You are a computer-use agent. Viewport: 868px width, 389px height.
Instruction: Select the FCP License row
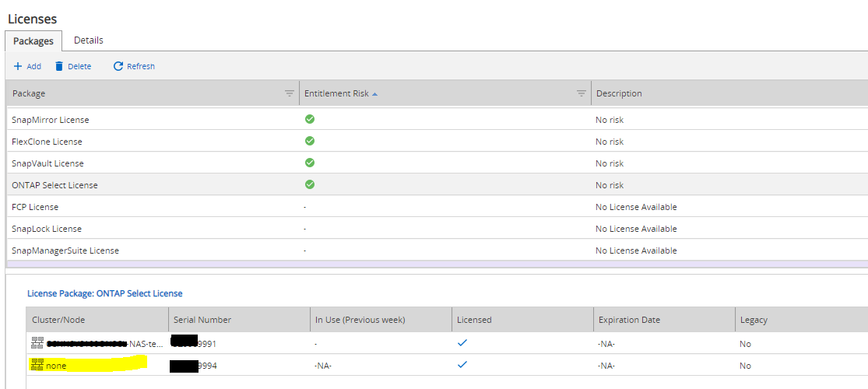click(35, 207)
